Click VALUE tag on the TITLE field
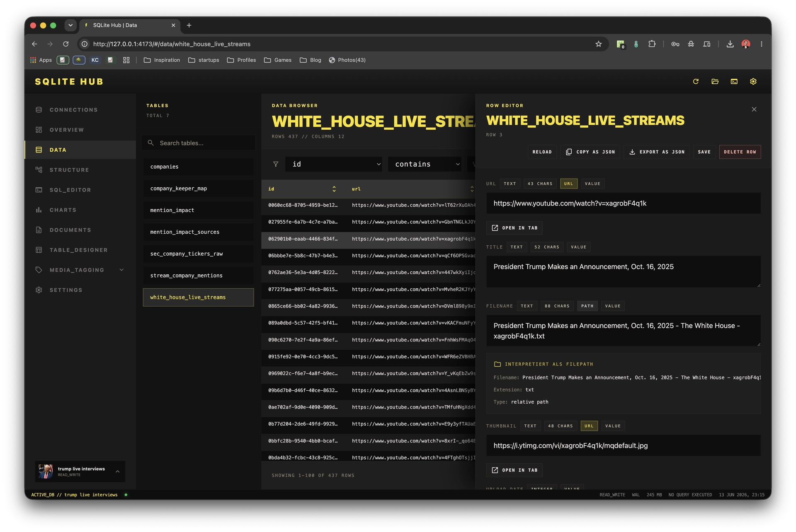Image resolution: width=796 pixels, height=532 pixels. click(x=578, y=247)
